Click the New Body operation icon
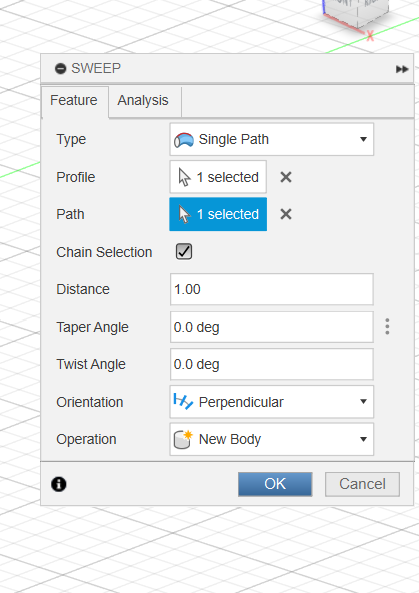Screen dimensions: 419x593 pyautogui.click(x=183, y=439)
